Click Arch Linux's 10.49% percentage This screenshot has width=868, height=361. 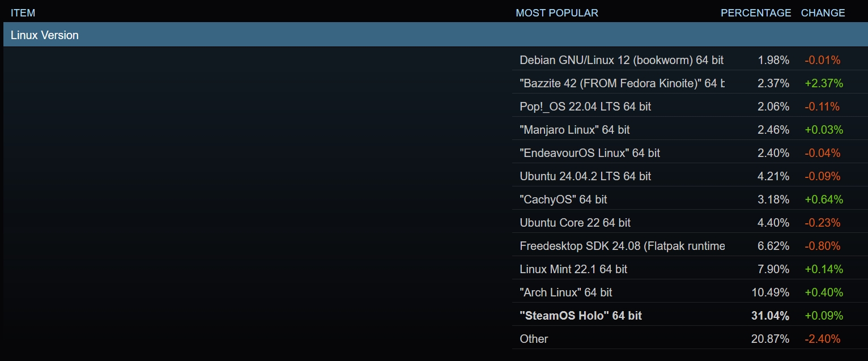771,292
